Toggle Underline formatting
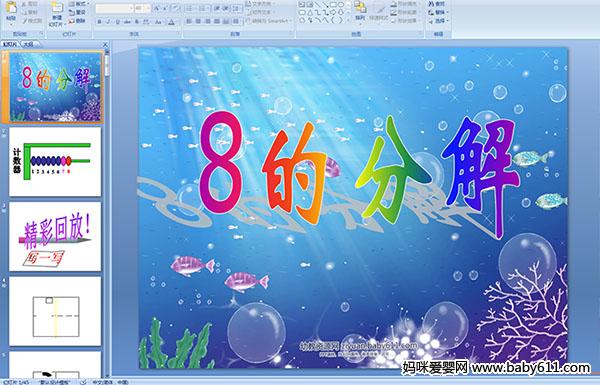Image resolution: width=600 pixels, height=385 pixels. point(117,22)
